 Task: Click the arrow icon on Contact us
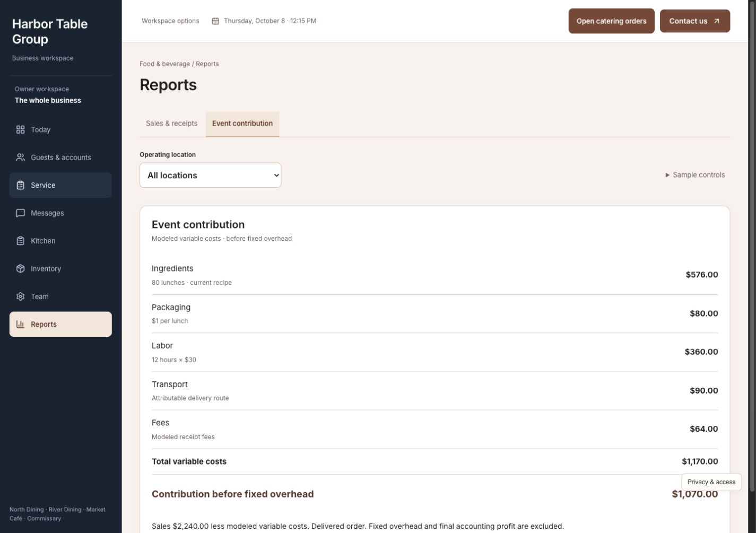point(716,21)
